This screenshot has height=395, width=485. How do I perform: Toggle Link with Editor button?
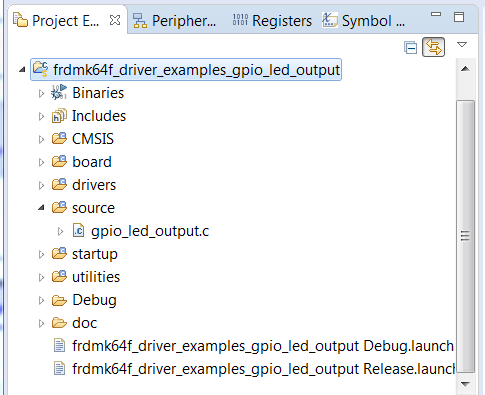433,47
